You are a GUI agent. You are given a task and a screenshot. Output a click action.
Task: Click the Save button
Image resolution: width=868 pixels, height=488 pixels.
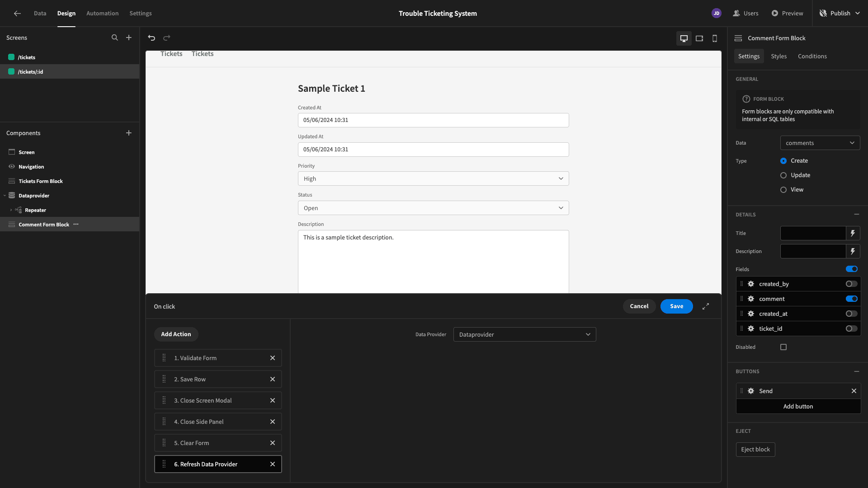[x=676, y=306]
